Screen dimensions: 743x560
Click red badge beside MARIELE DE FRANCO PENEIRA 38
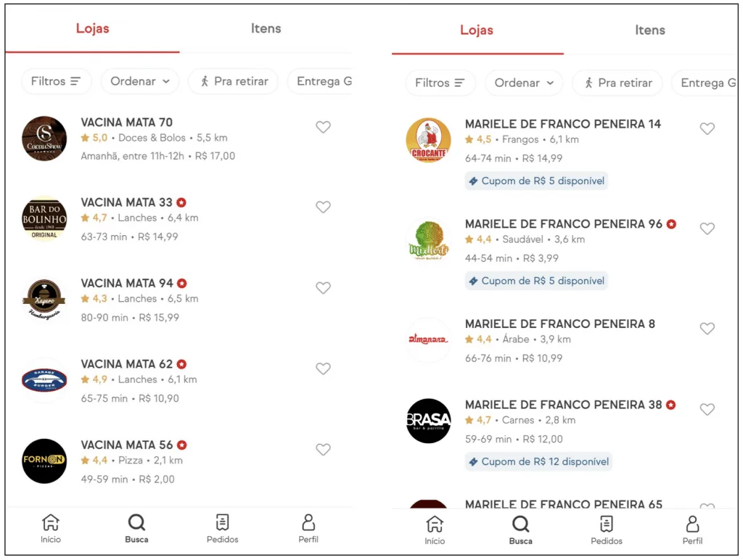point(671,405)
